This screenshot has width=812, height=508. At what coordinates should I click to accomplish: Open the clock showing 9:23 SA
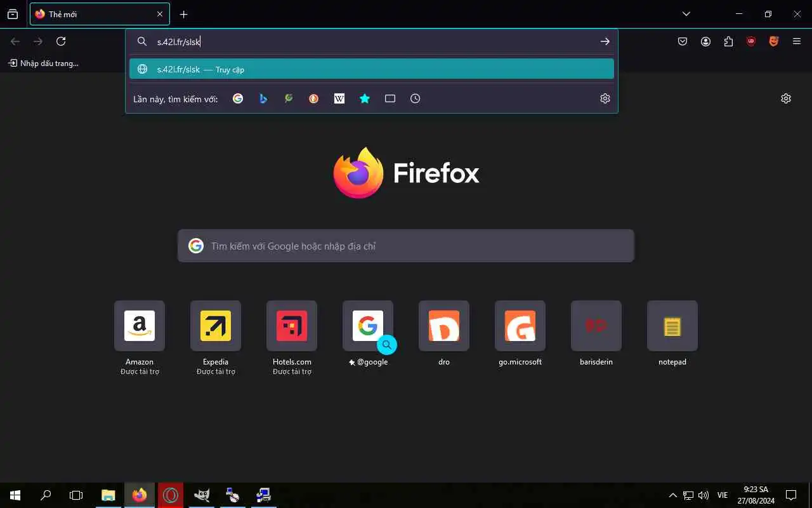(x=756, y=495)
